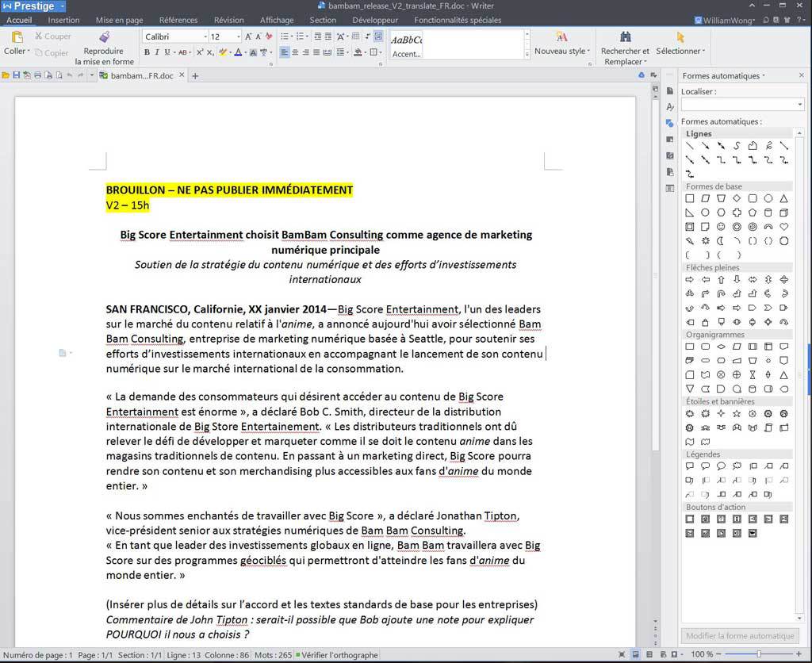Select the straight line shape under Lignes
The height and width of the screenshot is (663, 812).
(x=689, y=146)
